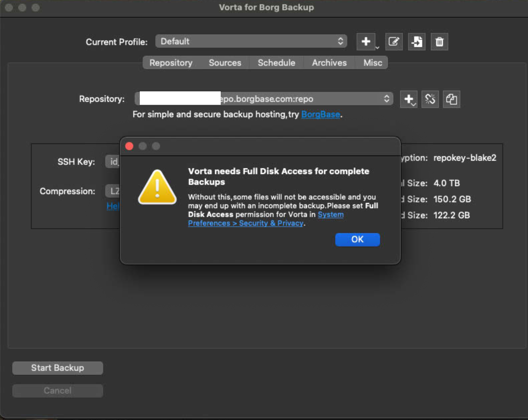Click the 150.2 GB size value
528x420 pixels.
[452, 200]
